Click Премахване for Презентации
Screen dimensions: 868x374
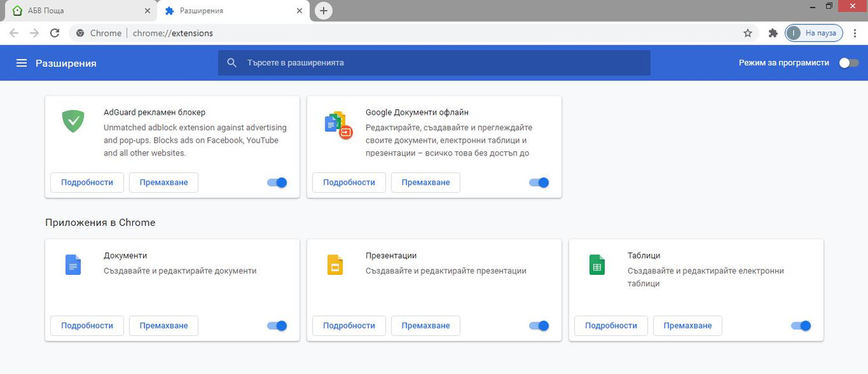425,326
